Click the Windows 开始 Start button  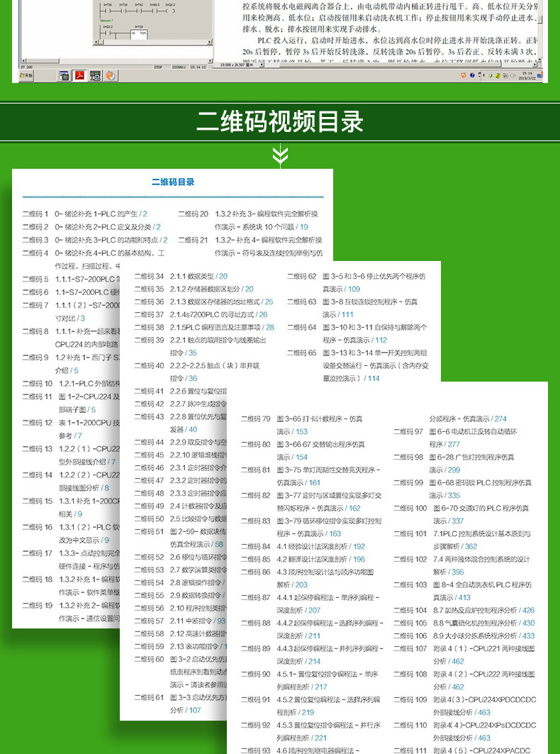pos(26,75)
